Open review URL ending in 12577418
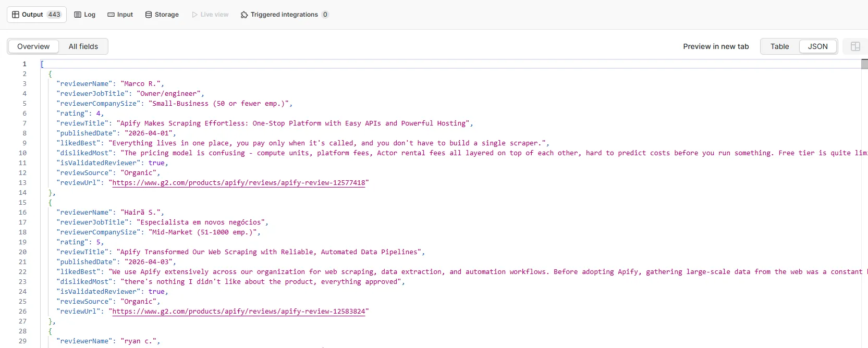This screenshot has height=348, width=868. pyautogui.click(x=239, y=183)
